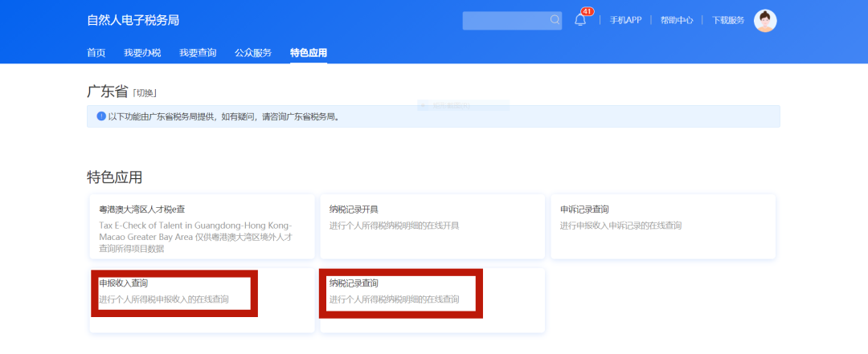868x354 pixels.
Task: Open 纳税记录开具 card
Action: pyautogui.click(x=432, y=226)
